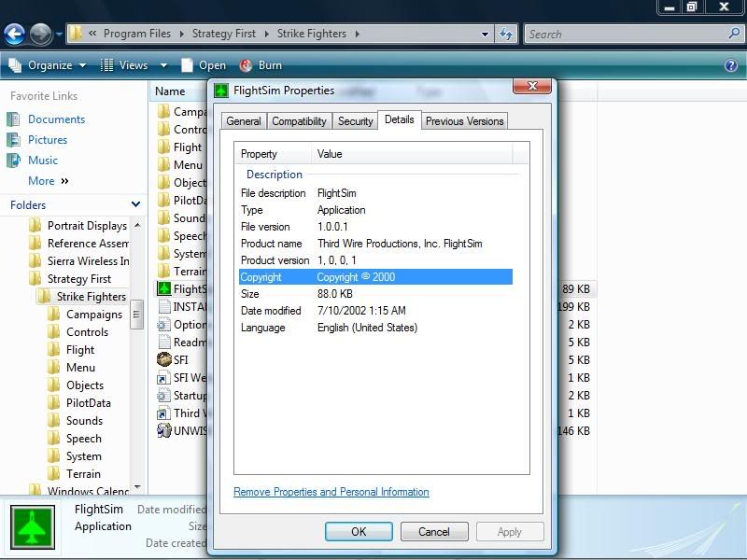Select the SFI Web shortcut icon
747x560 pixels.
[164, 378]
